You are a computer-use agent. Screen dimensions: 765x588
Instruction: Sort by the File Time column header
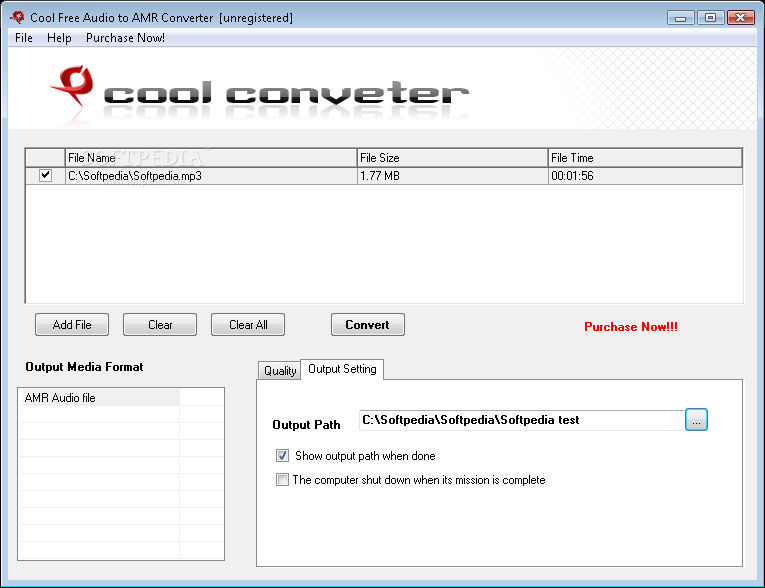[x=645, y=158]
